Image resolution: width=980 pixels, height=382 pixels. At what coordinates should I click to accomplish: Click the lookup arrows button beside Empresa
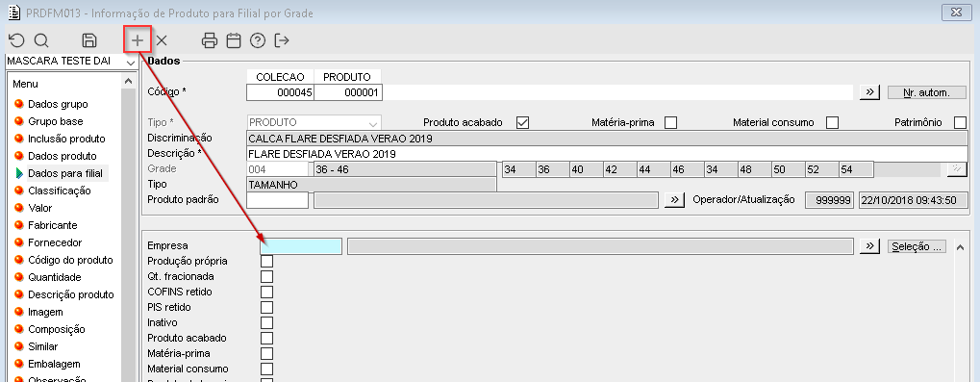869,246
